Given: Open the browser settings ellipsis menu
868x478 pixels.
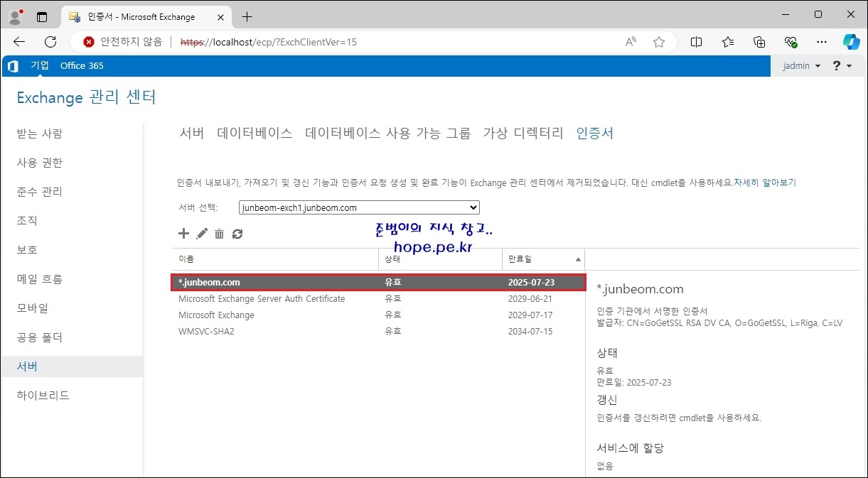Looking at the screenshot, I should (822, 42).
